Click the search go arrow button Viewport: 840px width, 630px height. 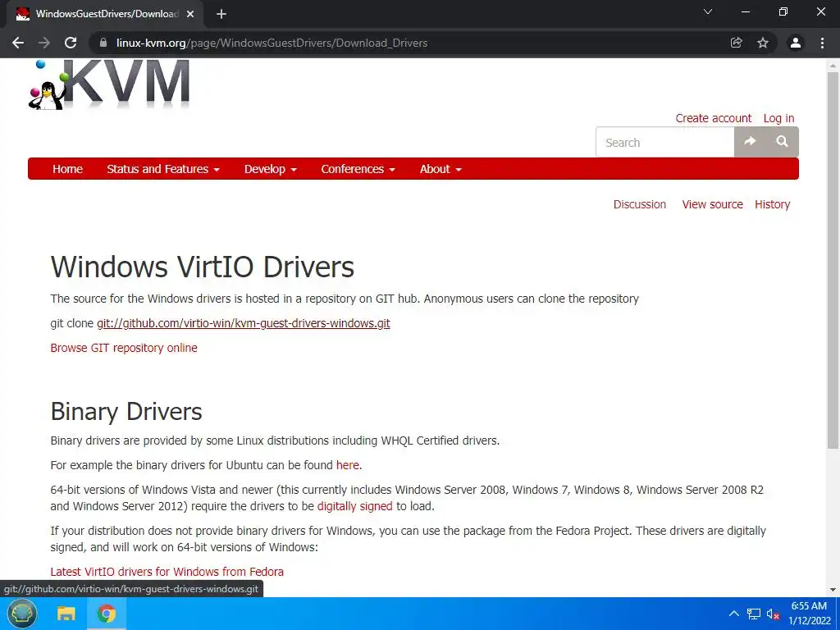click(x=750, y=141)
